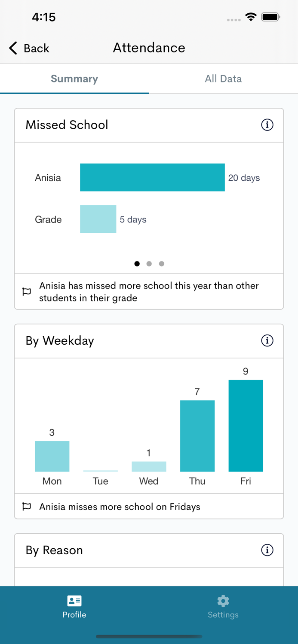Tap Anisia's 20 days bar
The width and height of the screenshot is (298, 644).
tap(152, 177)
